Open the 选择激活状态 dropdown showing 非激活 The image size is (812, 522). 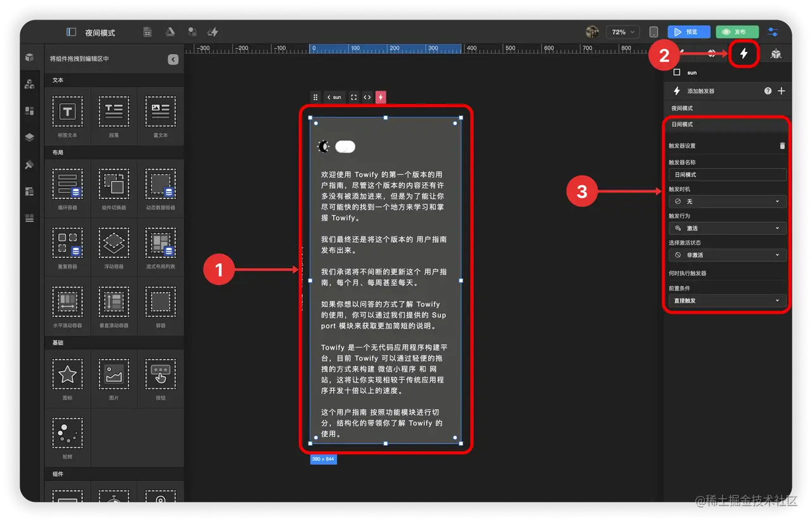(x=727, y=255)
